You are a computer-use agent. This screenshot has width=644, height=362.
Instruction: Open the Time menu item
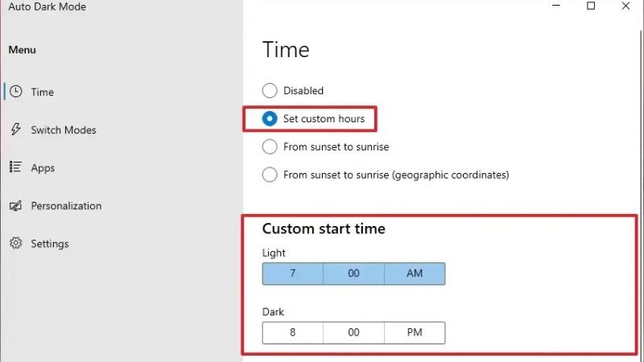(x=43, y=92)
